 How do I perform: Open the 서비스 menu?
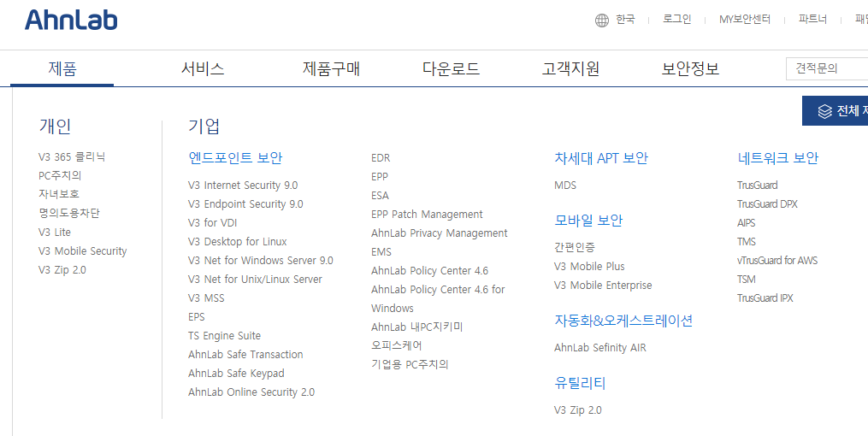coord(203,68)
